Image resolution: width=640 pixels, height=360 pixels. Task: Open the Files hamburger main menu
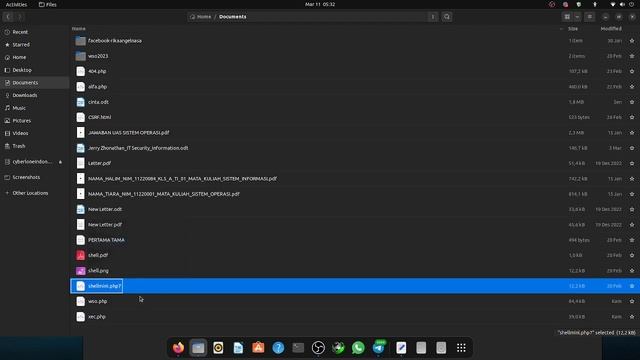click(589, 17)
